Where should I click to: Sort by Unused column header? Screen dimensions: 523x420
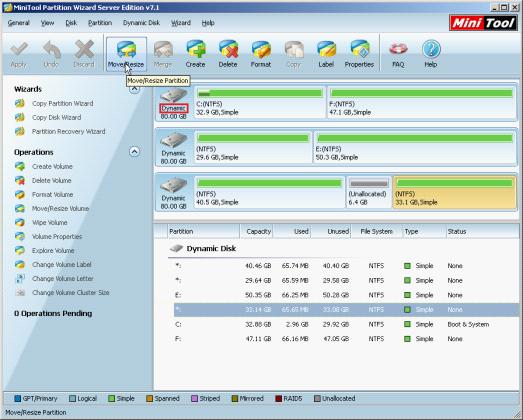331,231
